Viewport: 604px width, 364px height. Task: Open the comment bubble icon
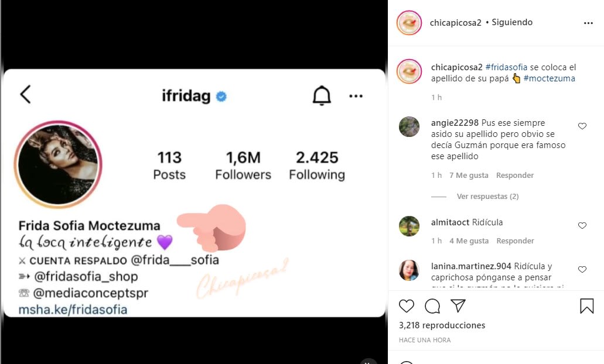[432, 305]
